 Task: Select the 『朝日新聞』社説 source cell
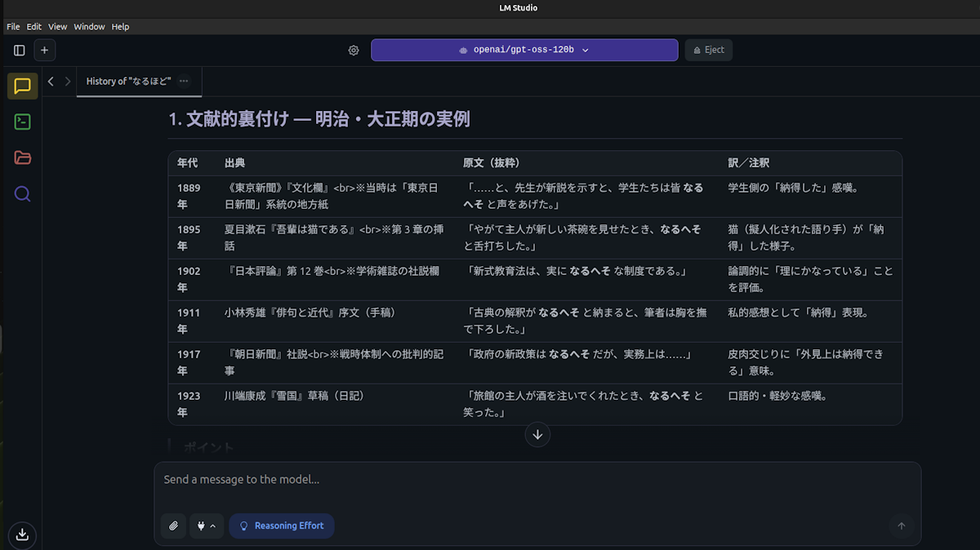point(336,363)
